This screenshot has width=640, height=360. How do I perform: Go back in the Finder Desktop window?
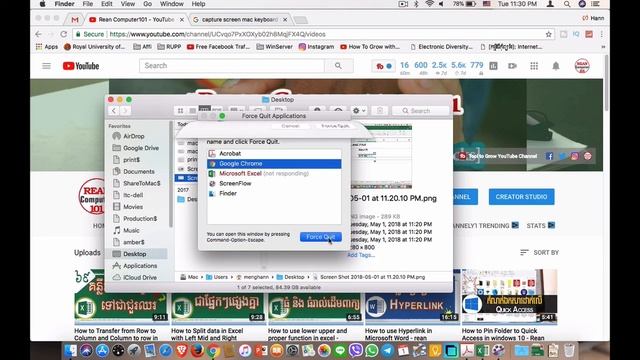click(x=114, y=111)
